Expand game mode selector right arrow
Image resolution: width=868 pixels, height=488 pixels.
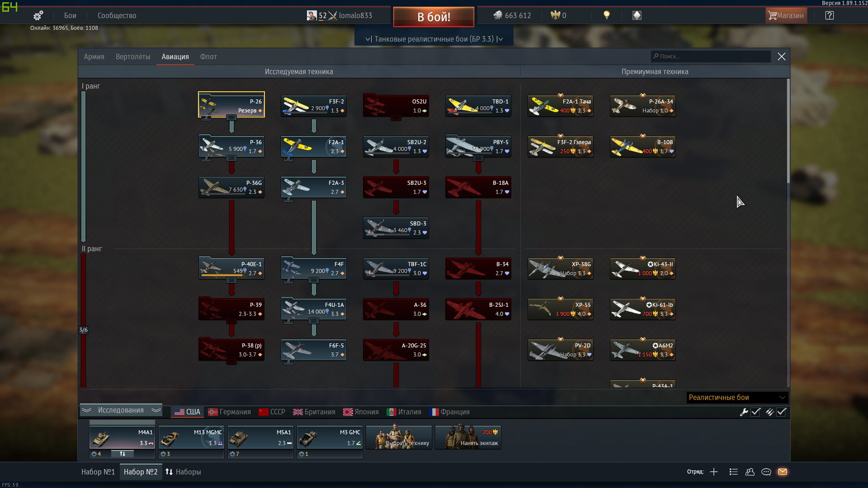pos(500,39)
